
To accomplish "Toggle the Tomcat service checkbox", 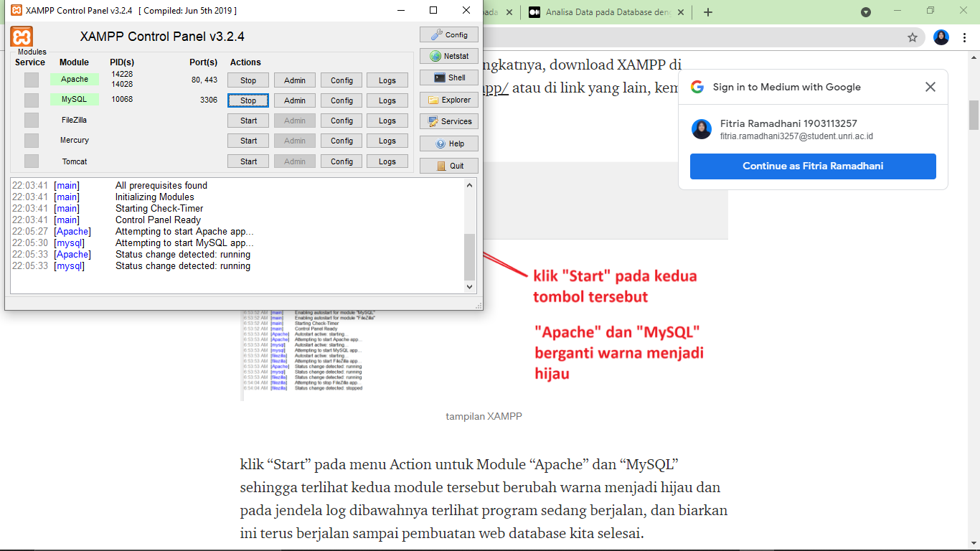I will click(32, 161).
